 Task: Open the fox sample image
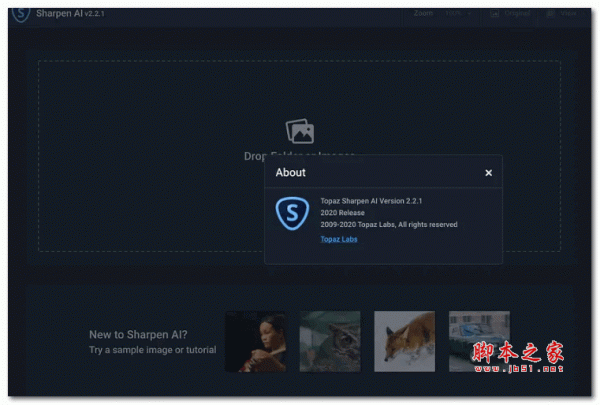click(x=404, y=341)
